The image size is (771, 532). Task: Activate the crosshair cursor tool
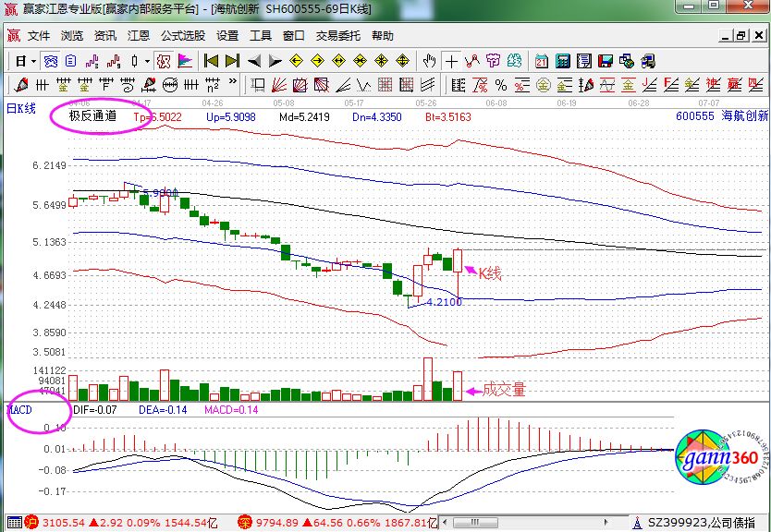tap(451, 61)
